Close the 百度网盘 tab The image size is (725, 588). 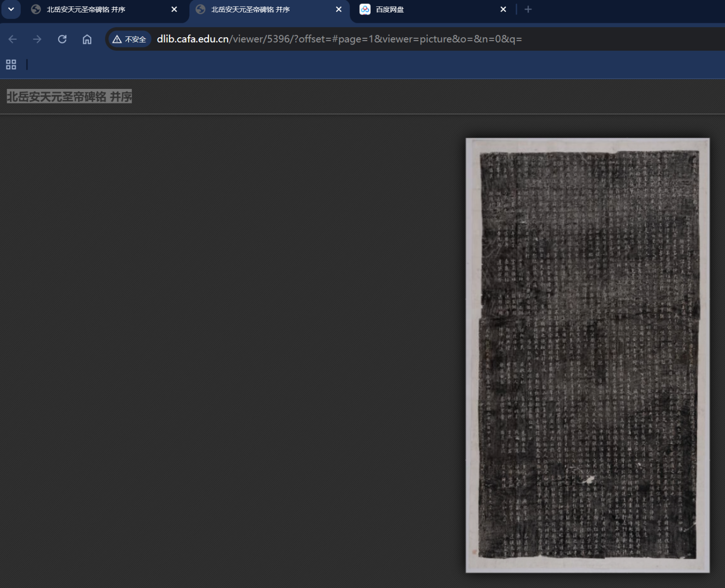tap(503, 9)
